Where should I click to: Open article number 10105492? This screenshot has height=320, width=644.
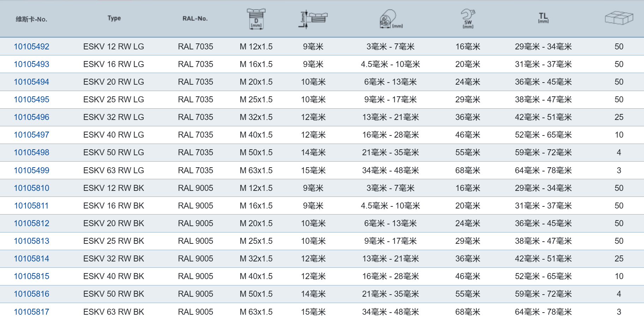coord(31,47)
